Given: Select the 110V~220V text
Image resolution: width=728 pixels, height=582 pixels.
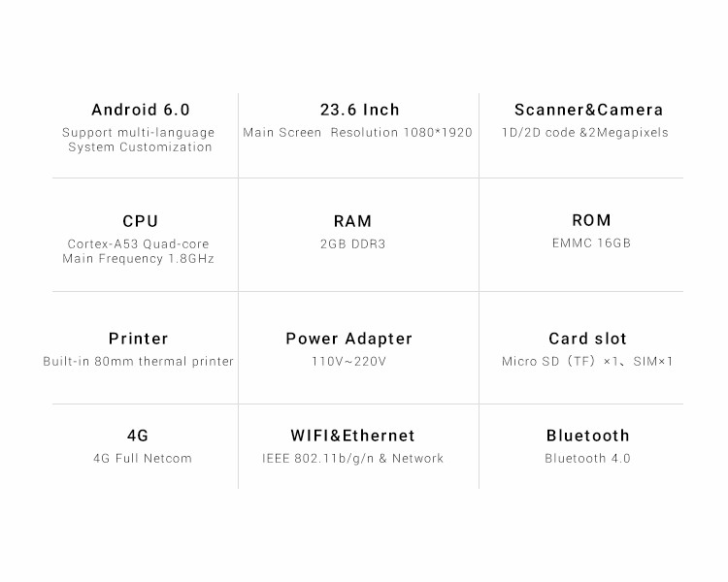Looking at the screenshot, I should 348,362.
